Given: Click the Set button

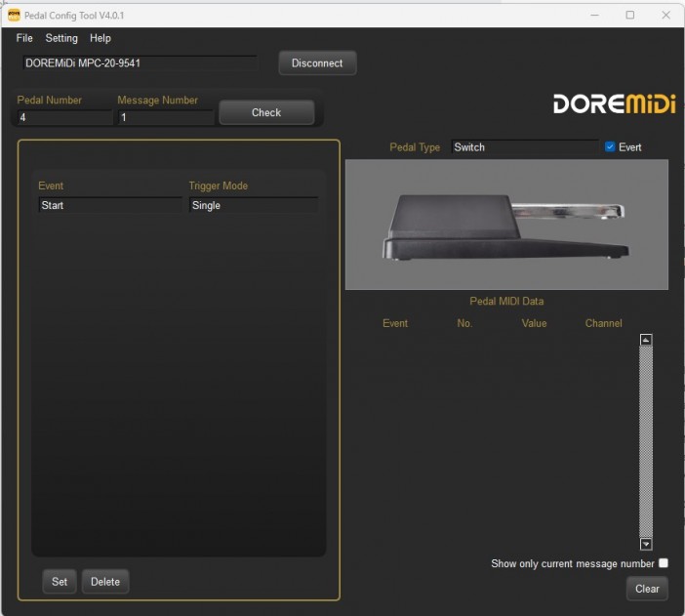Looking at the screenshot, I should tap(60, 582).
